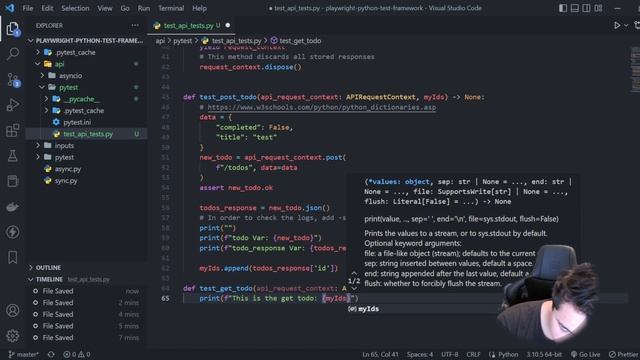Expand the inputs folder
Image resolution: width=640 pixels, height=360 pixels.
coord(86,145)
